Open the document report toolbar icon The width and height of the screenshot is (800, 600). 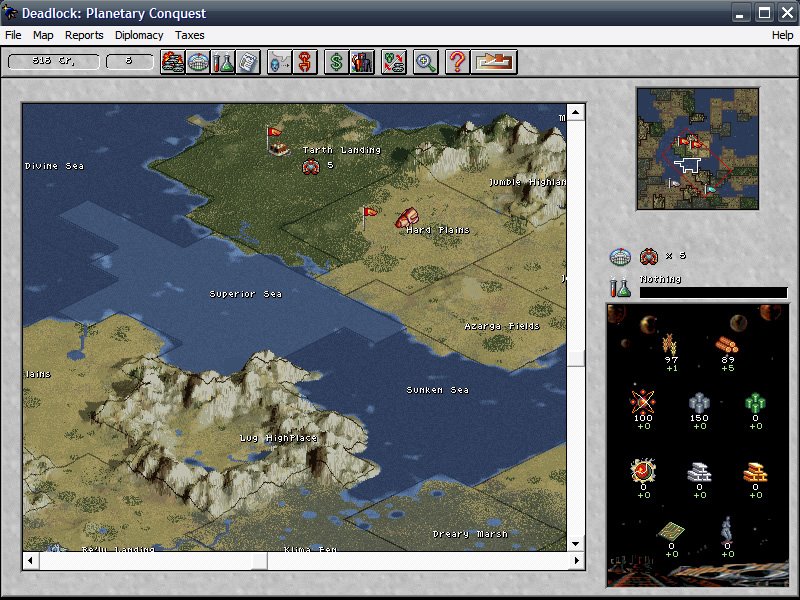tap(248, 62)
